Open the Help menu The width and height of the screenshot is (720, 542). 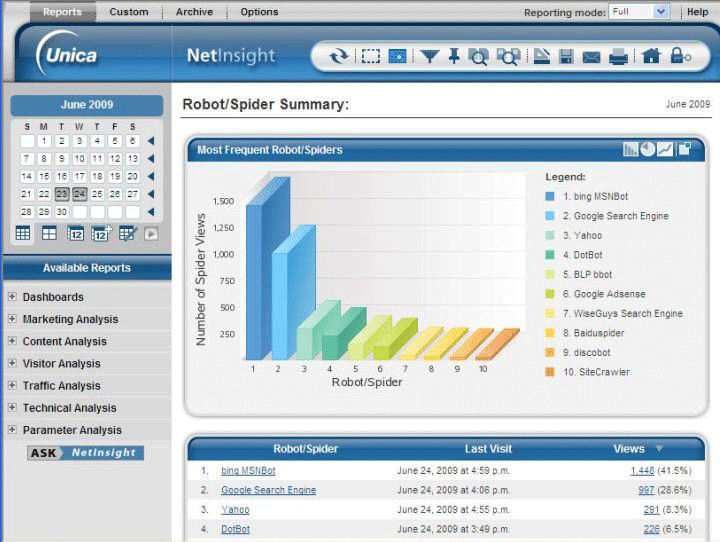pyautogui.click(x=698, y=12)
